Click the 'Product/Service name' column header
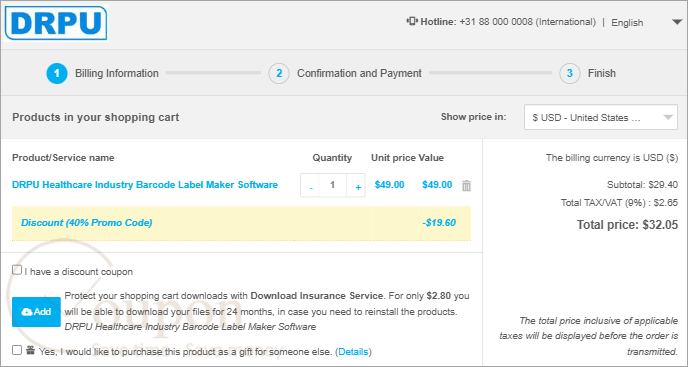 pyautogui.click(x=63, y=158)
